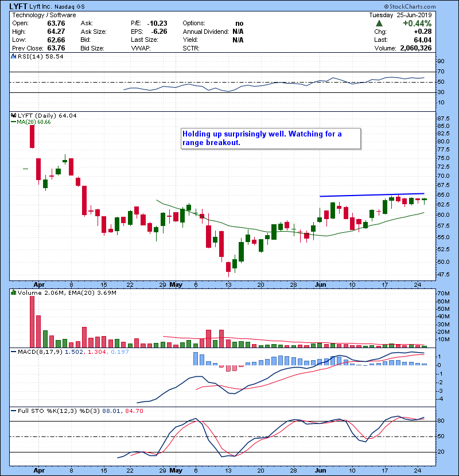
Task: Click the 'Last Size:' label
Action: (x=145, y=40)
